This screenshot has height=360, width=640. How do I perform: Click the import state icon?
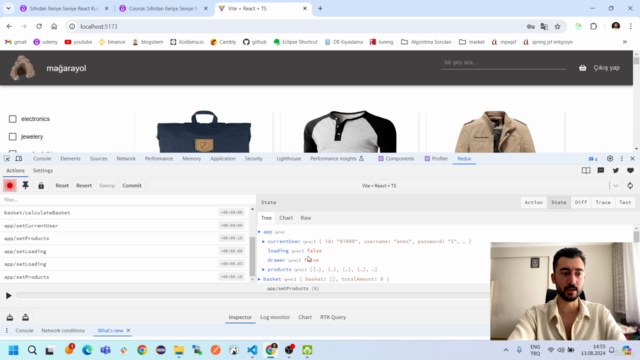10,318
